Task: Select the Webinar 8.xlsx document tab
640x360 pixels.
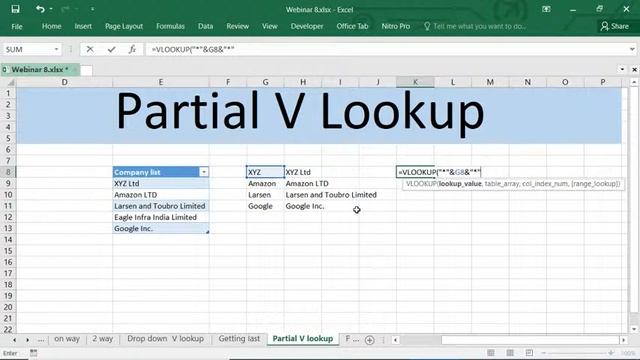Action: pos(40,69)
